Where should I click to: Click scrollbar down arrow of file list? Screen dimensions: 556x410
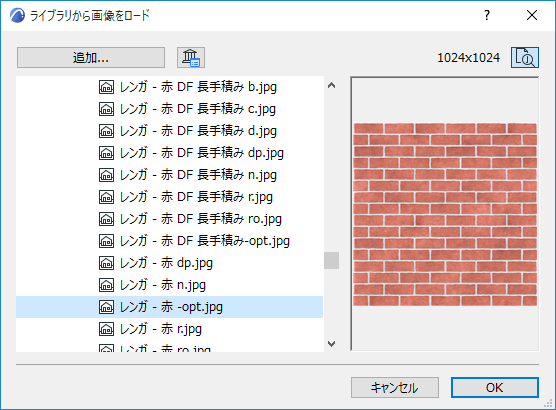point(332,343)
